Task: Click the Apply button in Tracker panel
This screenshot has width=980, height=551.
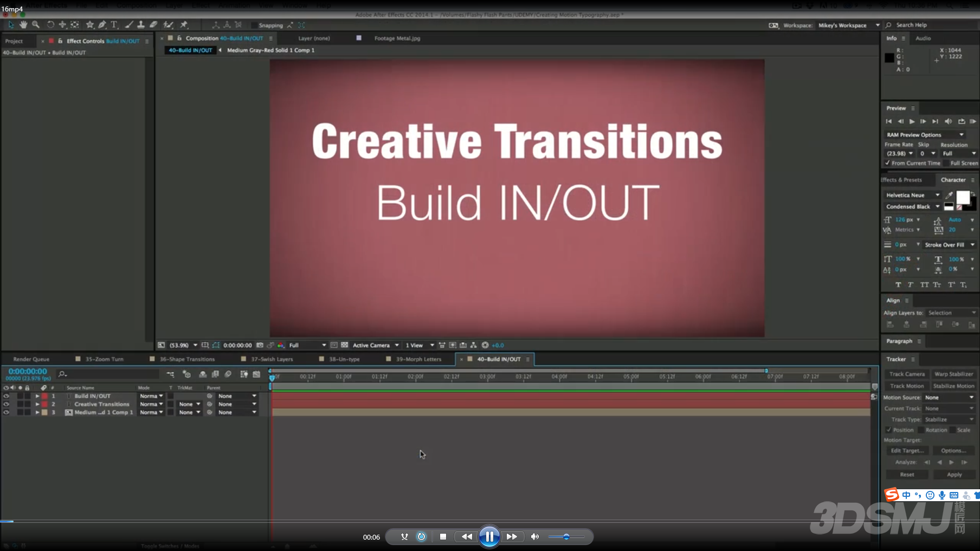Action: tap(955, 475)
